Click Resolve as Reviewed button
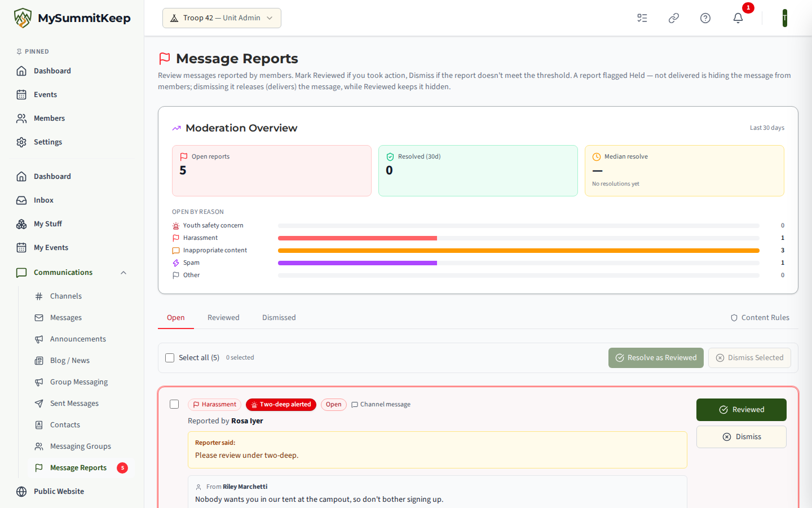This screenshot has width=812, height=508. click(656, 358)
